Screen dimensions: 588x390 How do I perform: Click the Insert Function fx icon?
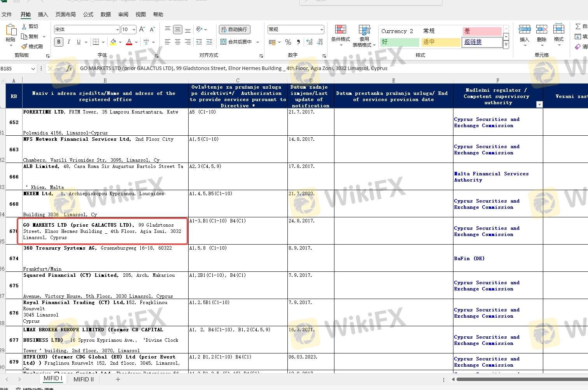point(69,68)
